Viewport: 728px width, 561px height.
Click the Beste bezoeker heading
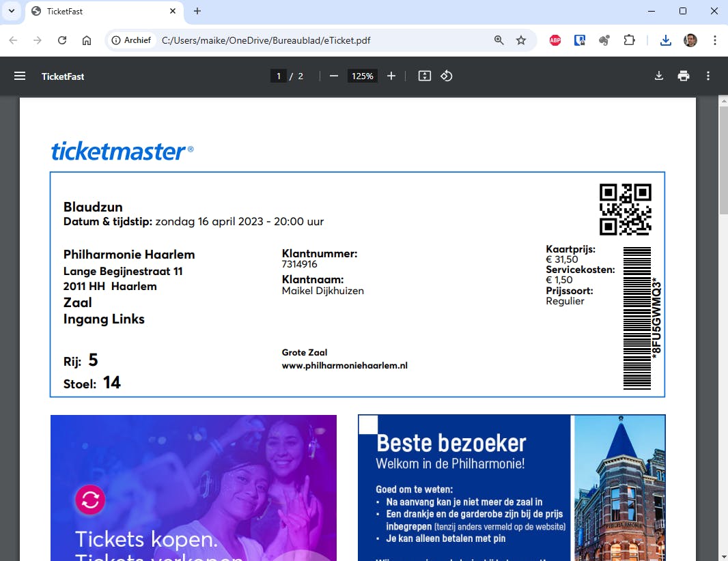[451, 443]
